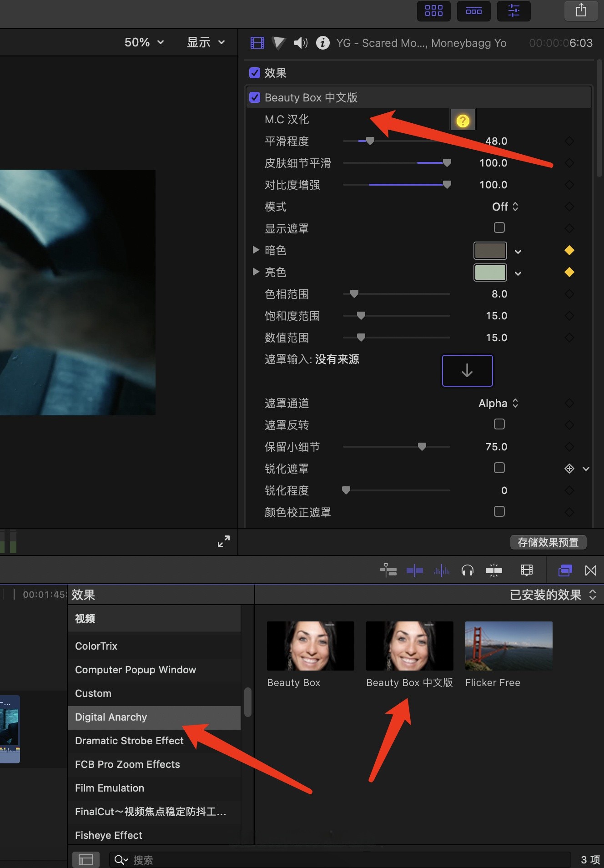Image resolution: width=604 pixels, height=868 pixels.
Task: Click the yellow help question mark icon
Action: point(463,121)
